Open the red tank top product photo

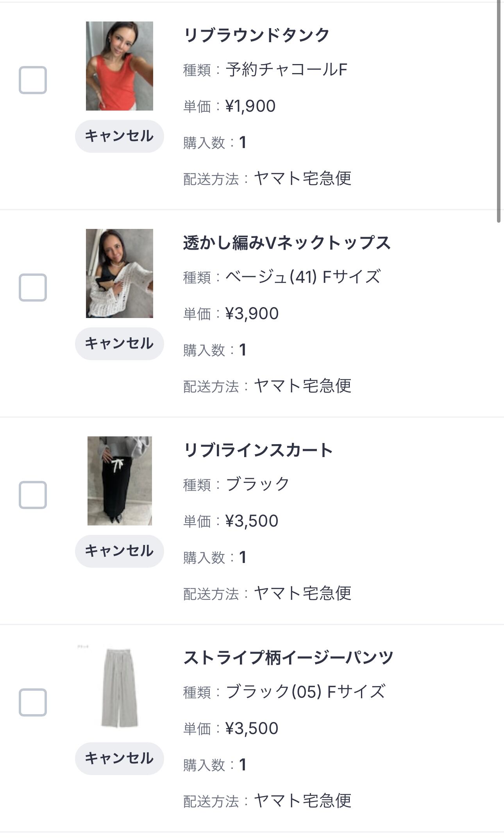coord(120,66)
